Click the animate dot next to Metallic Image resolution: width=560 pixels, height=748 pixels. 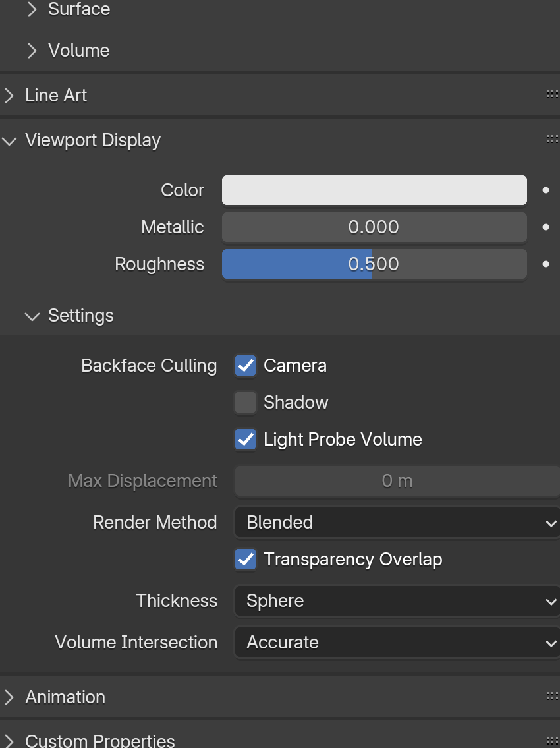coord(546,227)
